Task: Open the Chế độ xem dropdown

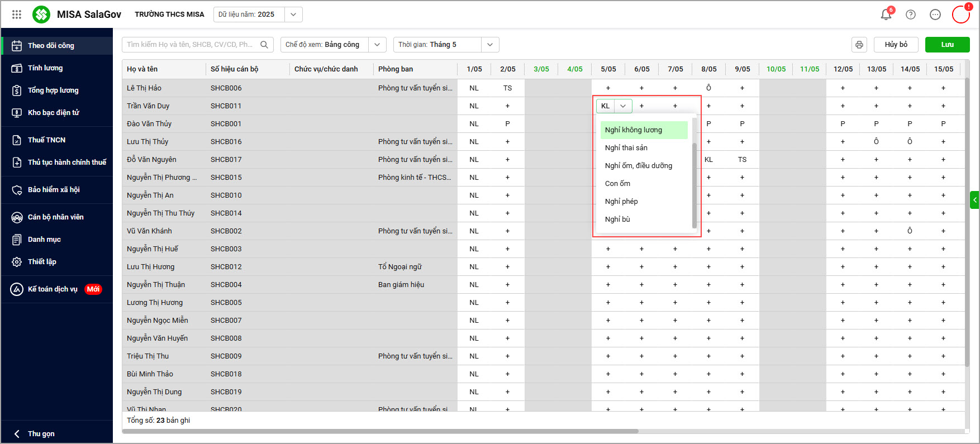Action: tap(378, 45)
